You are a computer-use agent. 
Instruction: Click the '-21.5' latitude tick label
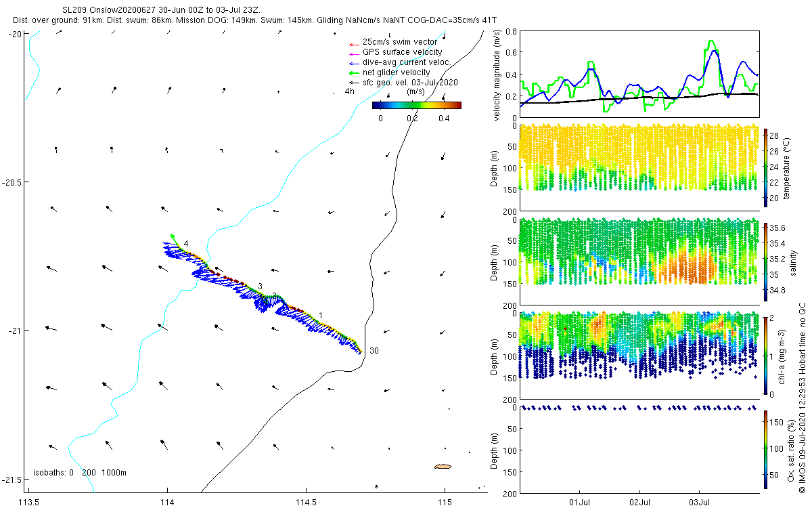12,480
